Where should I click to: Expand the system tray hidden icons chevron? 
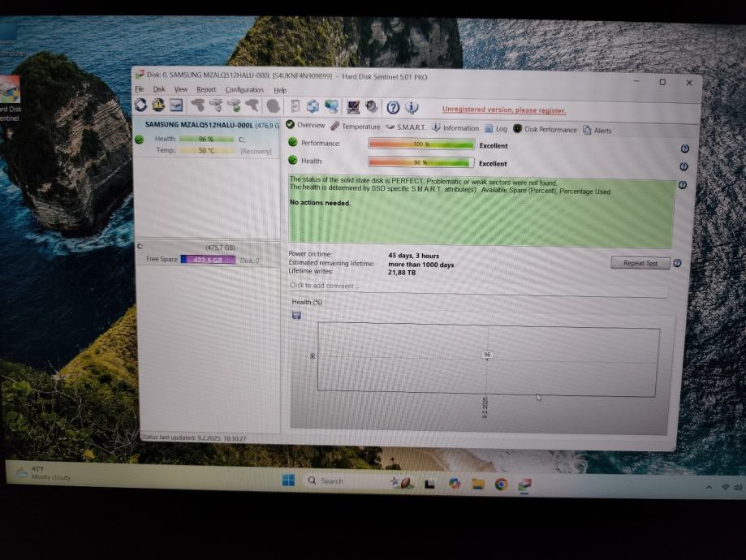709,488
